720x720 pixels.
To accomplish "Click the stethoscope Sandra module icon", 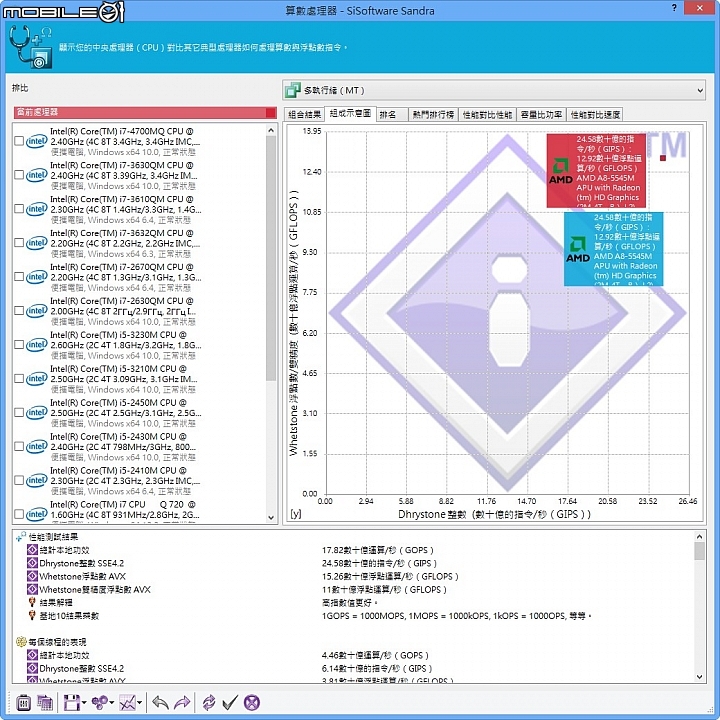I will click(x=31, y=47).
